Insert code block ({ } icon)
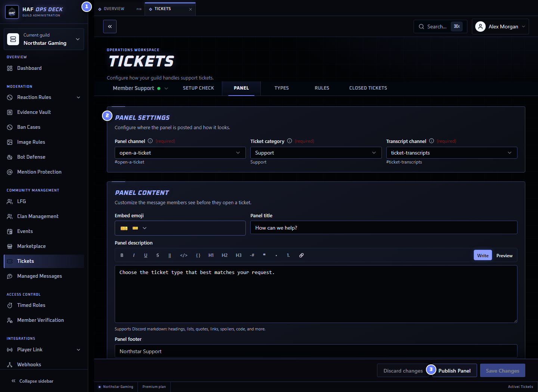Screen dimensions: 538x392 [198, 255]
